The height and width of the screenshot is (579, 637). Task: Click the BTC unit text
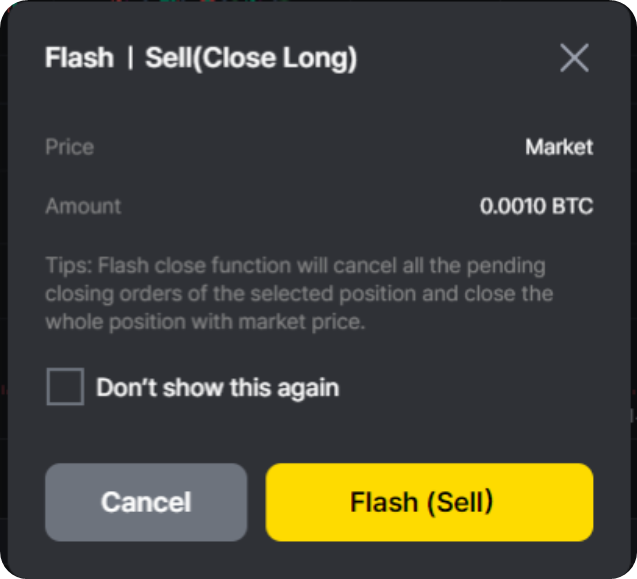[x=572, y=206]
